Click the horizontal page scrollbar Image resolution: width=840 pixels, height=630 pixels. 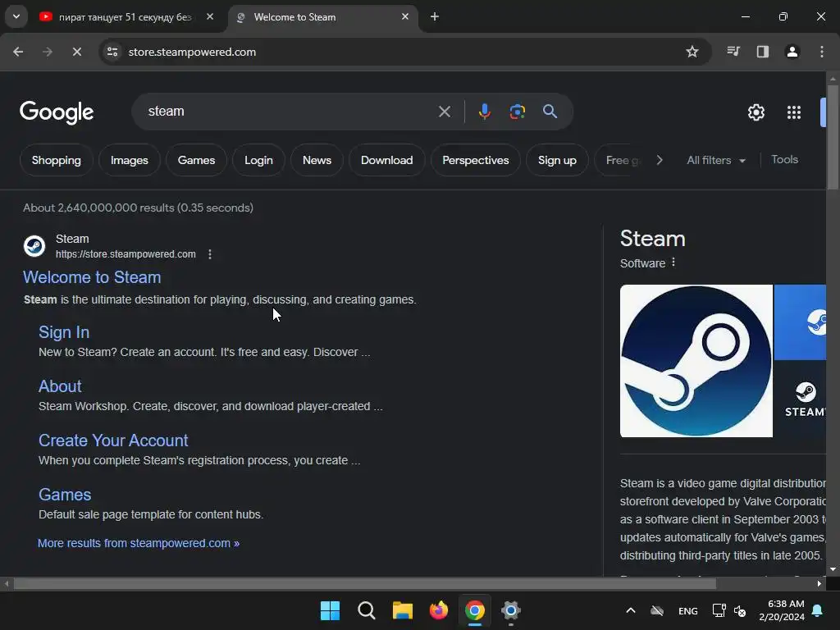tap(364, 584)
